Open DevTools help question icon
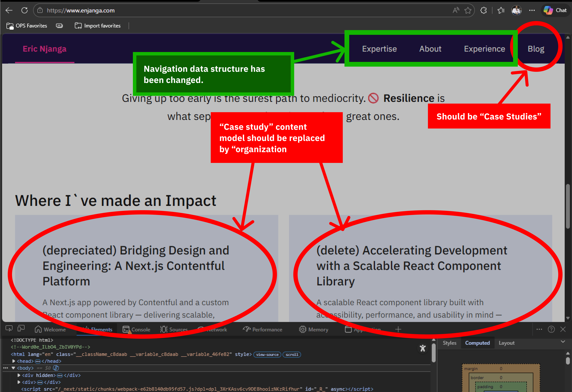 [551, 329]
